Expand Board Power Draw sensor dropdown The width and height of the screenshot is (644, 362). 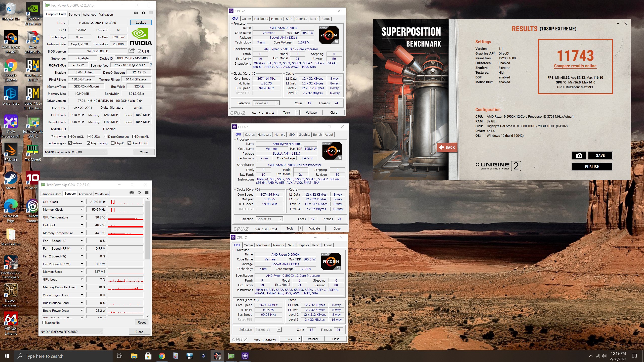tap(82, 310)
